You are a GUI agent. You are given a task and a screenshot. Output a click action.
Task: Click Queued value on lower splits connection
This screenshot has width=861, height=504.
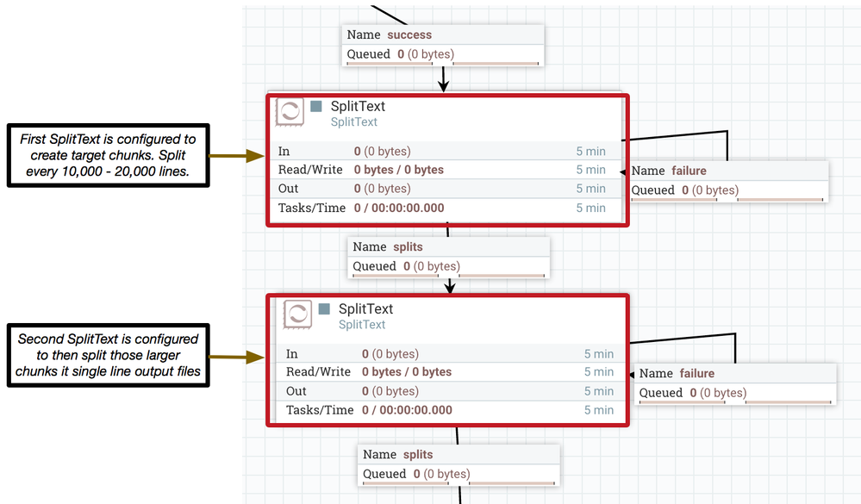coord(441,473)
